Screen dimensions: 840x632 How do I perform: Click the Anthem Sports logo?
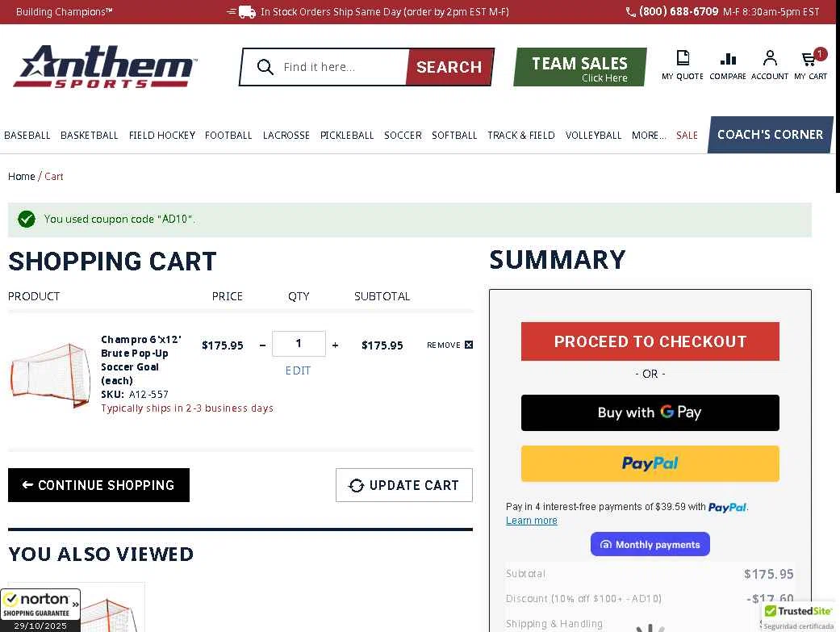pos(106,66)
